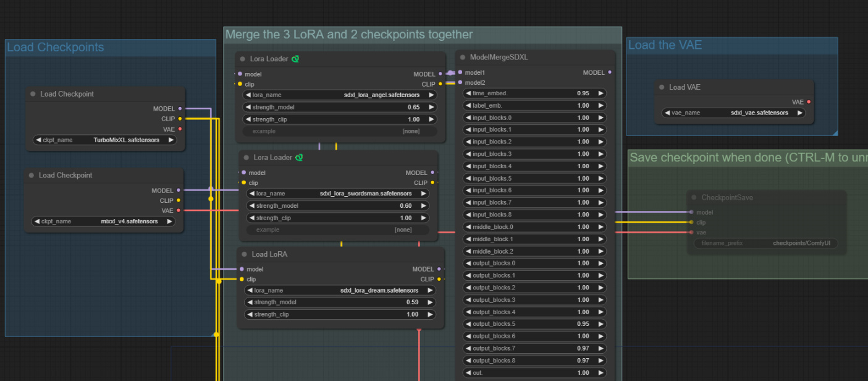Click the purple MODEL output slot on ModelMergeSDXL
This screenshot has height=381, width=868.
610,72
